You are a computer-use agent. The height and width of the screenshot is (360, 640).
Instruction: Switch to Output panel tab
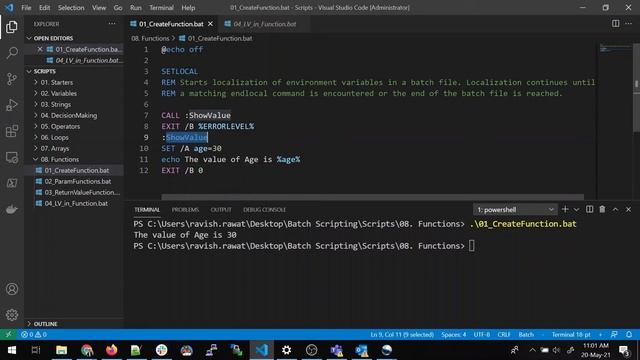(x=221, y=209)
